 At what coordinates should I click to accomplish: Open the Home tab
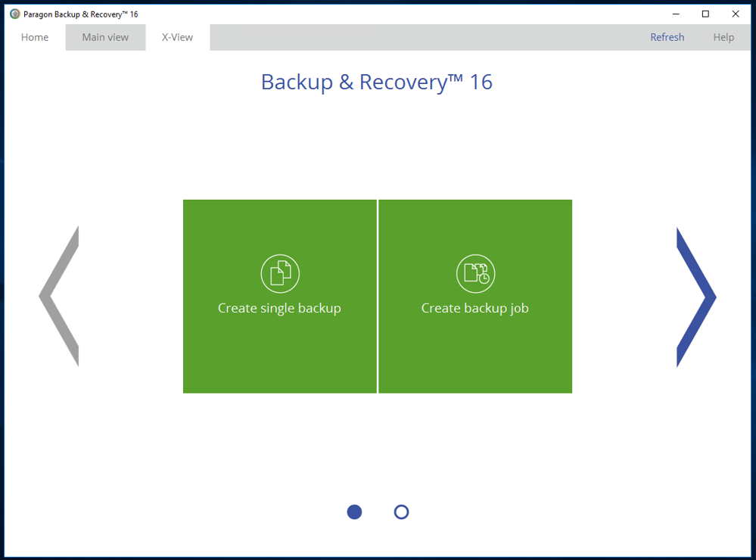(x=35, y=37)
